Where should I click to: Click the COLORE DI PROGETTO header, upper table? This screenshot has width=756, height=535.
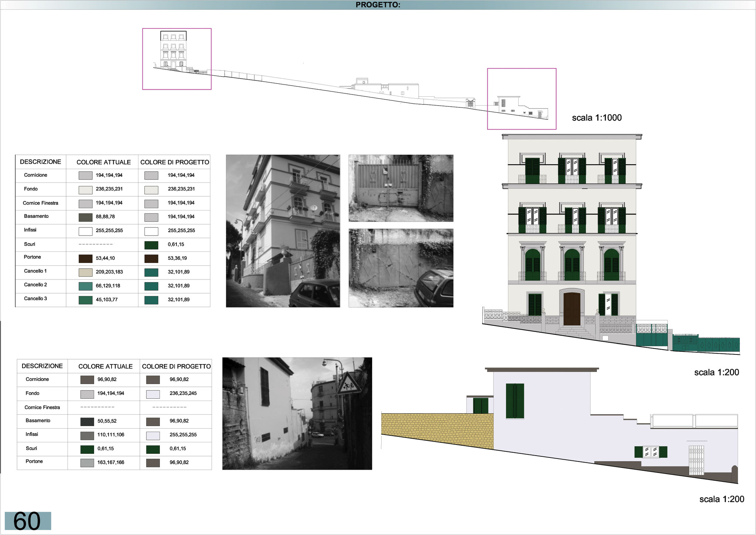tap(175, 162)
